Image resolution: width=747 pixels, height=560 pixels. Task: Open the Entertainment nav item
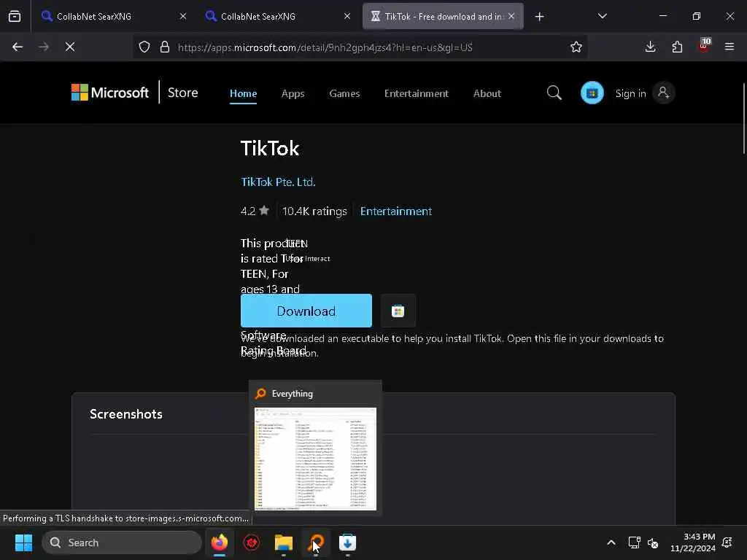click(x=417, y=93)
